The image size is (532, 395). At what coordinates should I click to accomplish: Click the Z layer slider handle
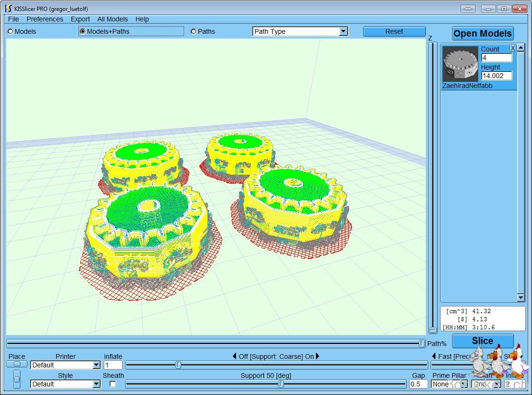pyautogui.click(x=433, y=329)
